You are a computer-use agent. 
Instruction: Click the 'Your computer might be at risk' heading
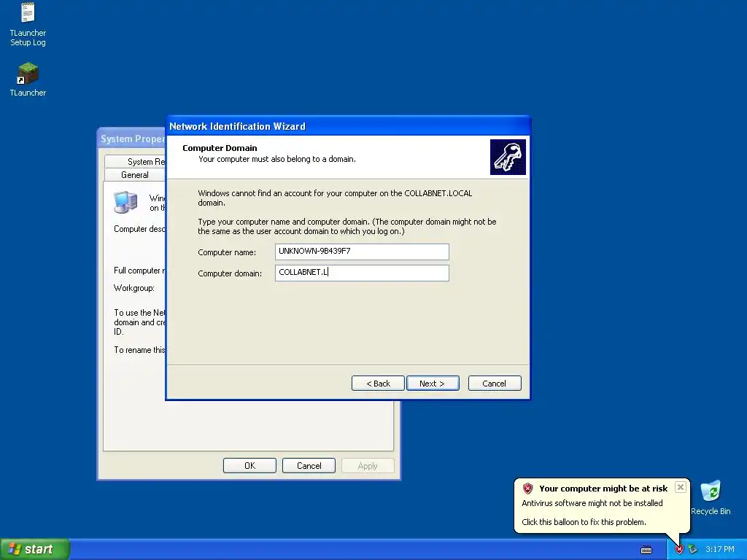(603, 489)
